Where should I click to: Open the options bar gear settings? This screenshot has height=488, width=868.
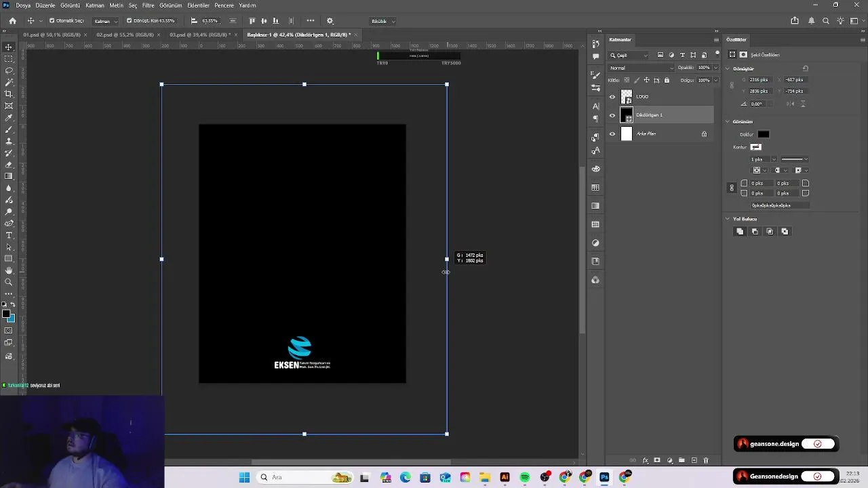click(x=330, y=21)
